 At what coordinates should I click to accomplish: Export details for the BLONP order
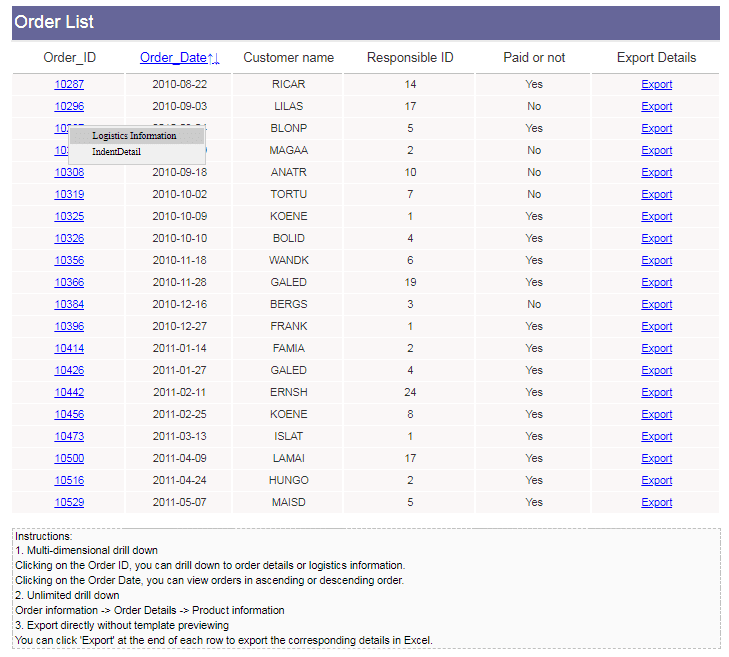(x=656, y=128)
